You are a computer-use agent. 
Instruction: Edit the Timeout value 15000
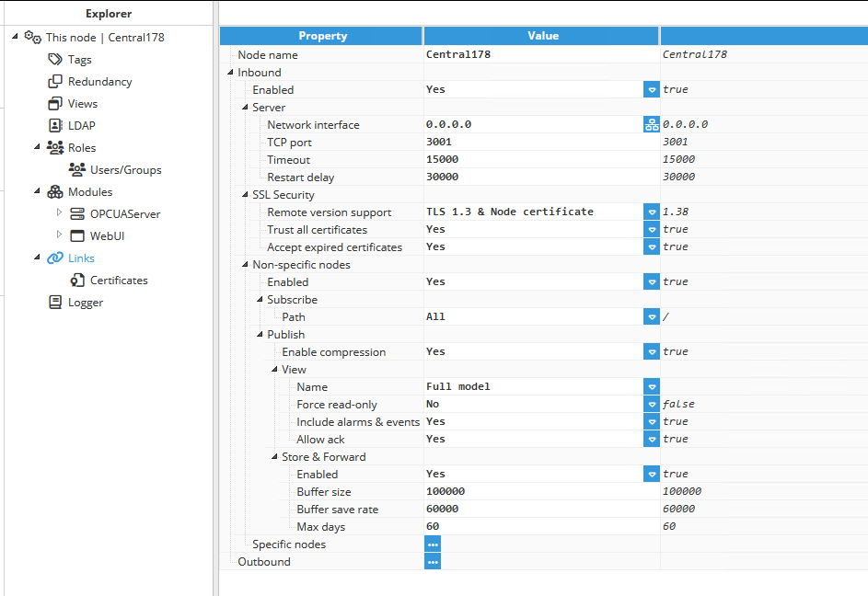pos(541,159)
